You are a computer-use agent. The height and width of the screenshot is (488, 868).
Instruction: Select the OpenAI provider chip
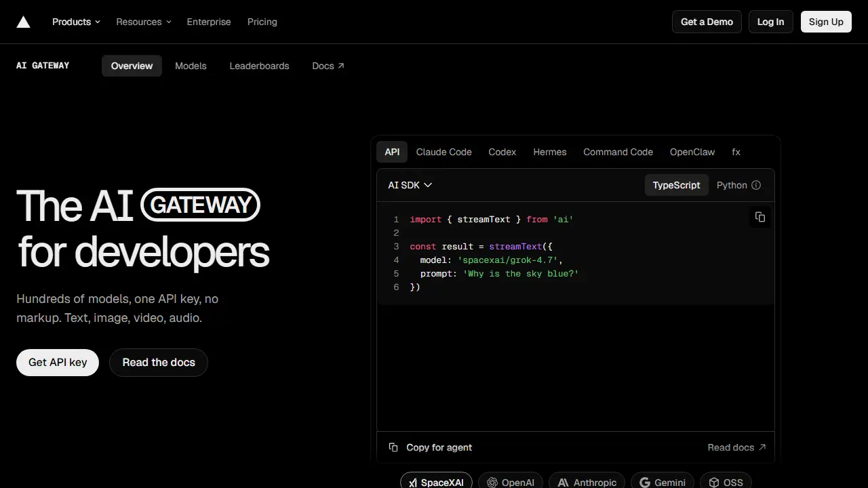point(511,482)
